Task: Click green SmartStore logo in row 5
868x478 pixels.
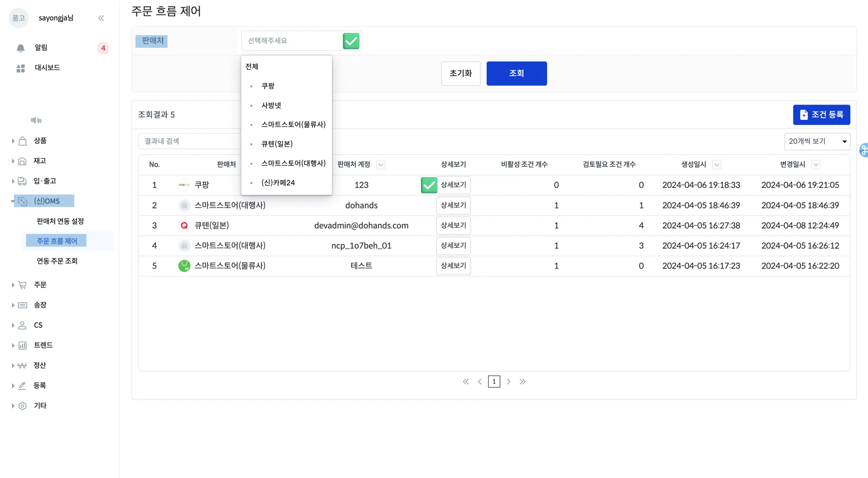Action: [x=184, y=266]
